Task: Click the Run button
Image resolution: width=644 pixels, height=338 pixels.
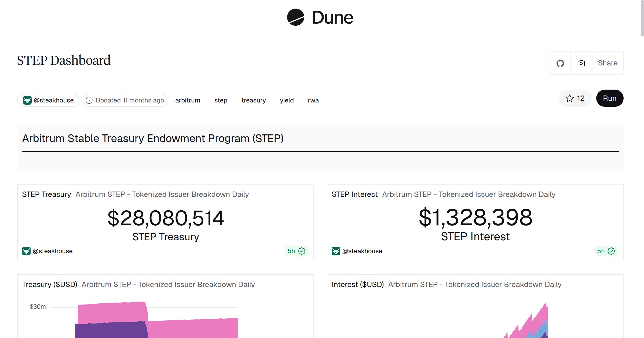Action: tap(610, 98)
